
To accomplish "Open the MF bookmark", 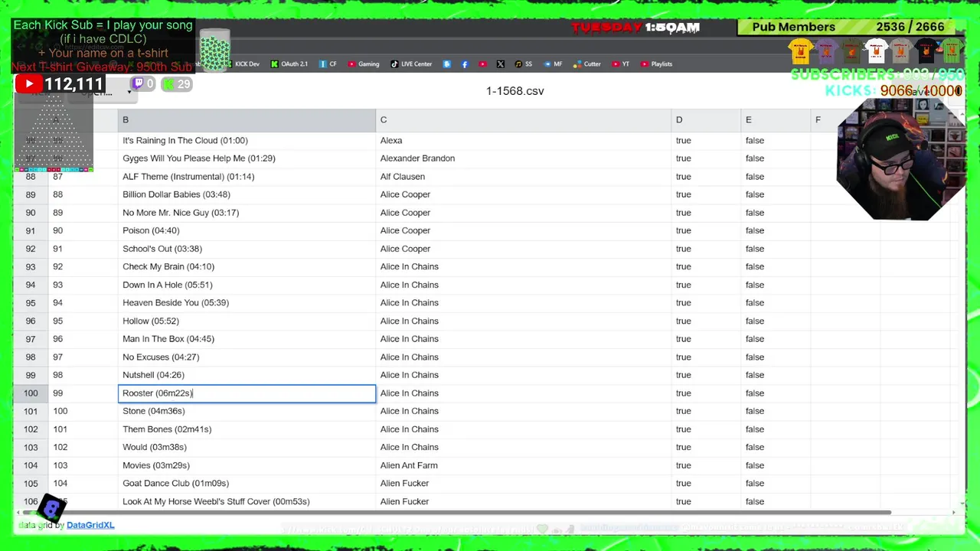I will 554,64.
